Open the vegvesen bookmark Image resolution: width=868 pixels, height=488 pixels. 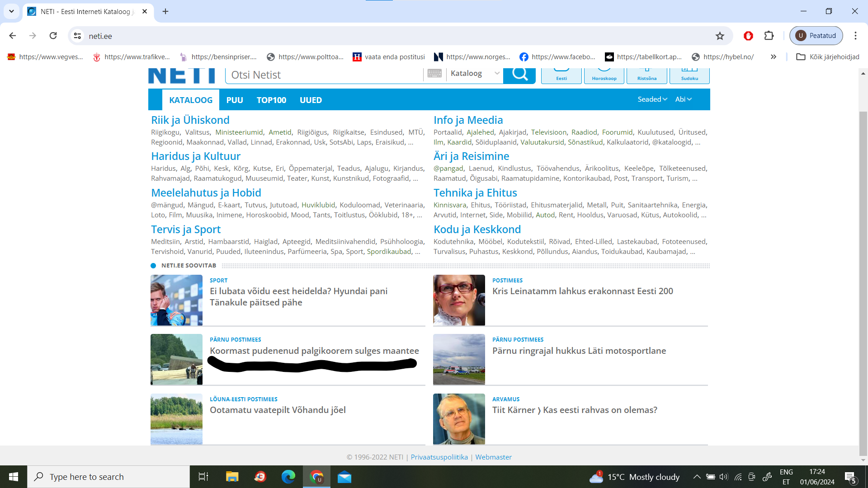click(x=45, y=57)
